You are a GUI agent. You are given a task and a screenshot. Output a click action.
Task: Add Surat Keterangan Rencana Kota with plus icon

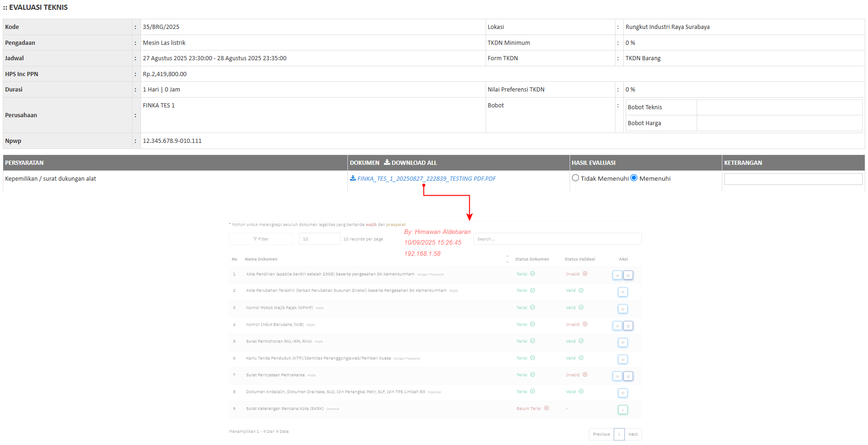tap(622, 410)
